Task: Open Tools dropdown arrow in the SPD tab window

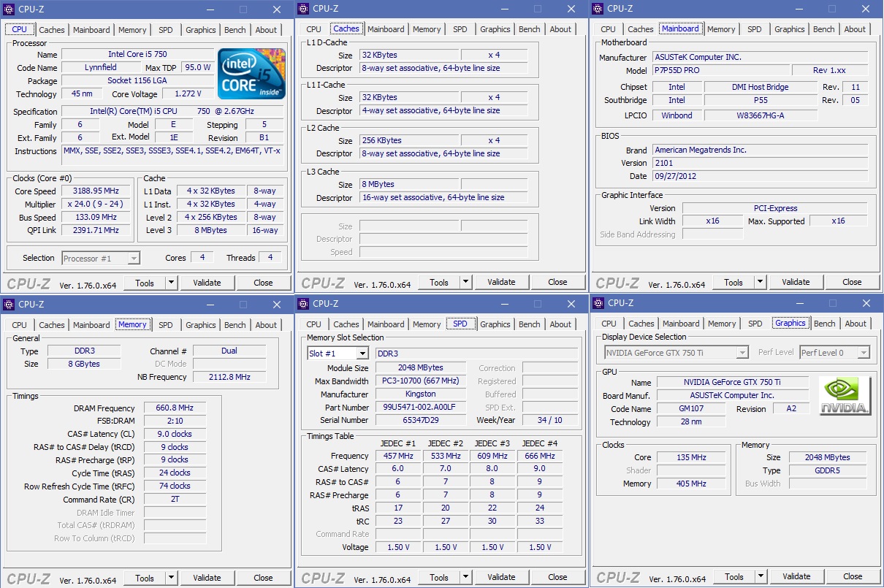Action: click(x=466, y=577)
